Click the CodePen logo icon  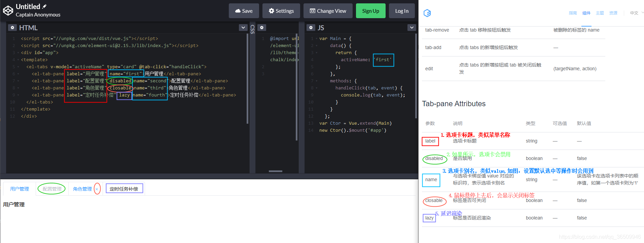click(8, 11)
